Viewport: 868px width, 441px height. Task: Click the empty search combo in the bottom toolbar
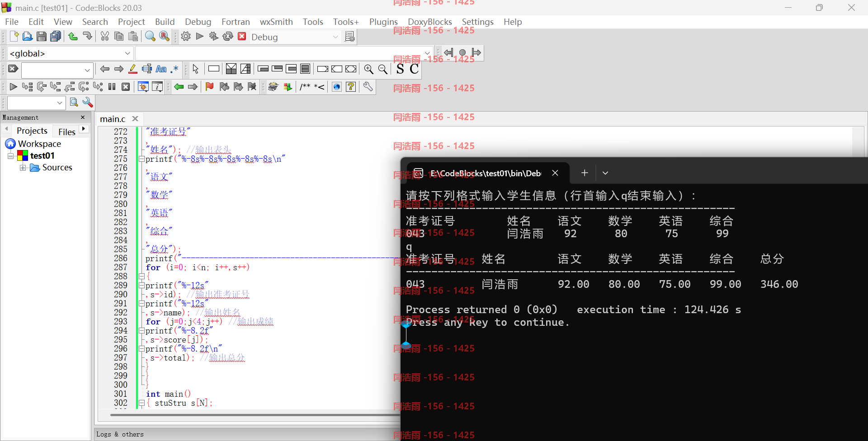(x=37, y=103)
